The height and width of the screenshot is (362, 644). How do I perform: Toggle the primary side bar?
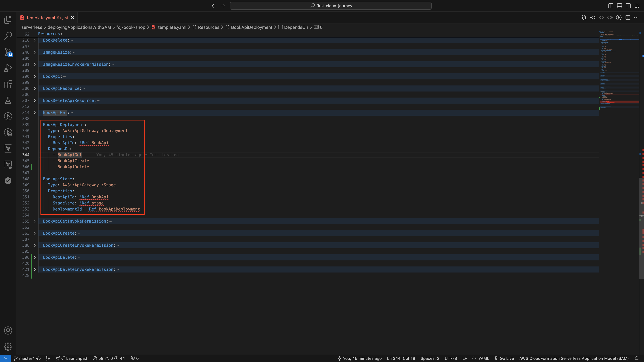click(611, 6)
